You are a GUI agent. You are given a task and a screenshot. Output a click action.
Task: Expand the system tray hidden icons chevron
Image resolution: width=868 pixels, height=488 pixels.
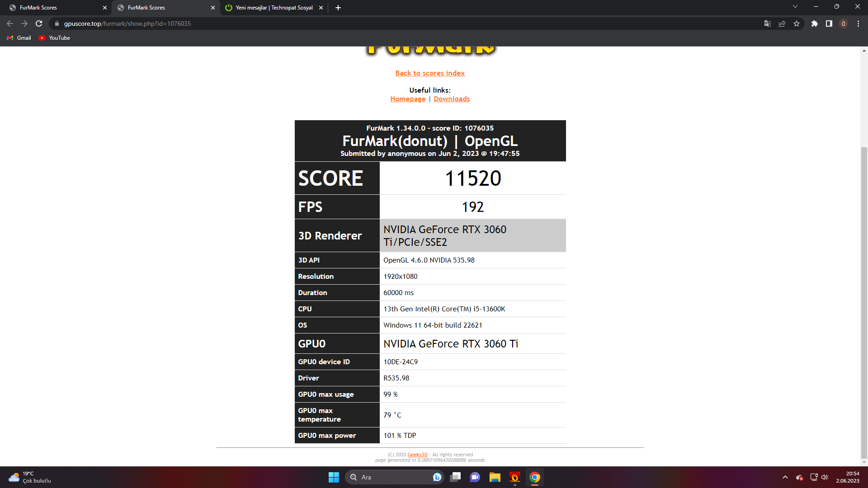point(785,477)
